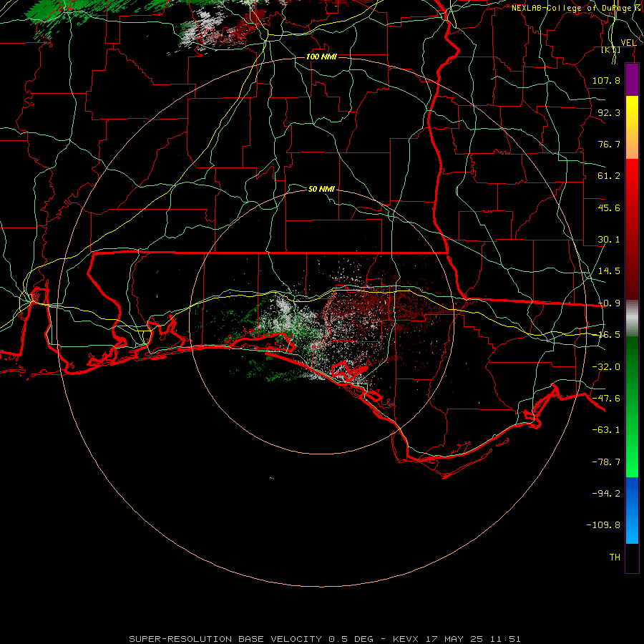This screenshot has width=644, height=644.
Task: Click the -109.8 velocity legend value
Action: click(603, 525)
